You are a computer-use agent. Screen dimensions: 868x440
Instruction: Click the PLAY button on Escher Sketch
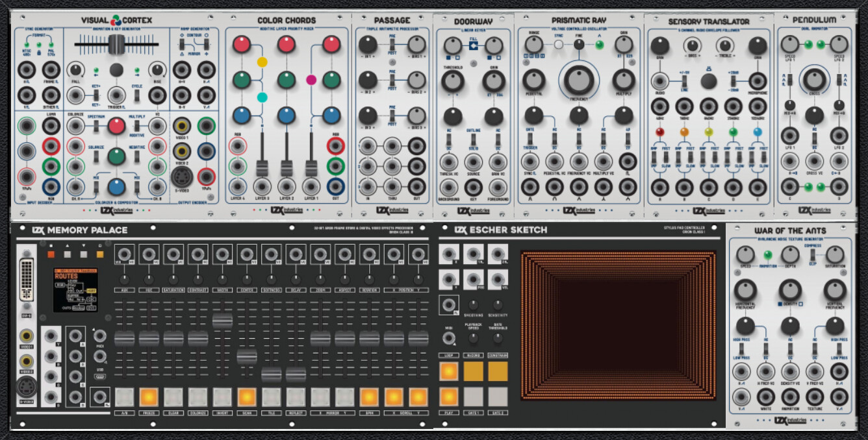point(449,397)
